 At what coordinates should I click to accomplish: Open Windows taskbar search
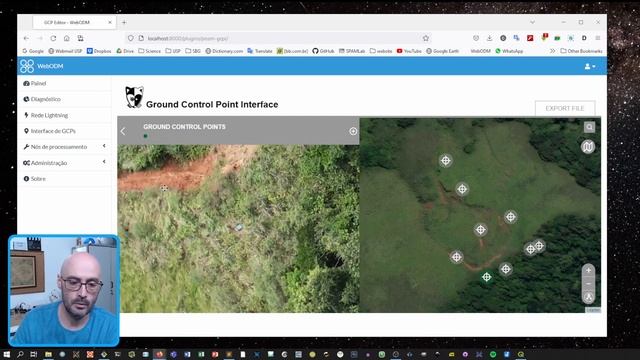pos(20,354)
